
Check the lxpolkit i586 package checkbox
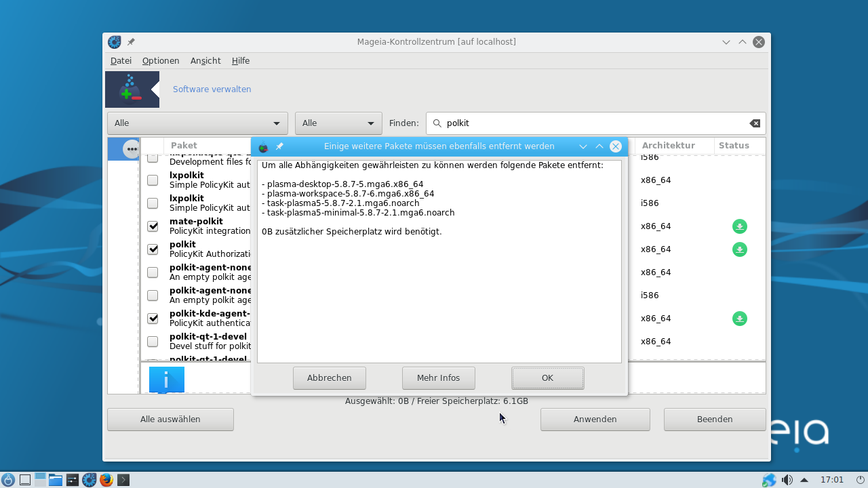tap(153, 203)
